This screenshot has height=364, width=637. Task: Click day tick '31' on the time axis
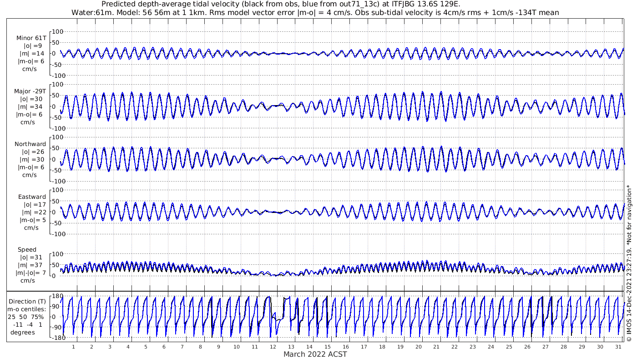[x=618, y=347]
